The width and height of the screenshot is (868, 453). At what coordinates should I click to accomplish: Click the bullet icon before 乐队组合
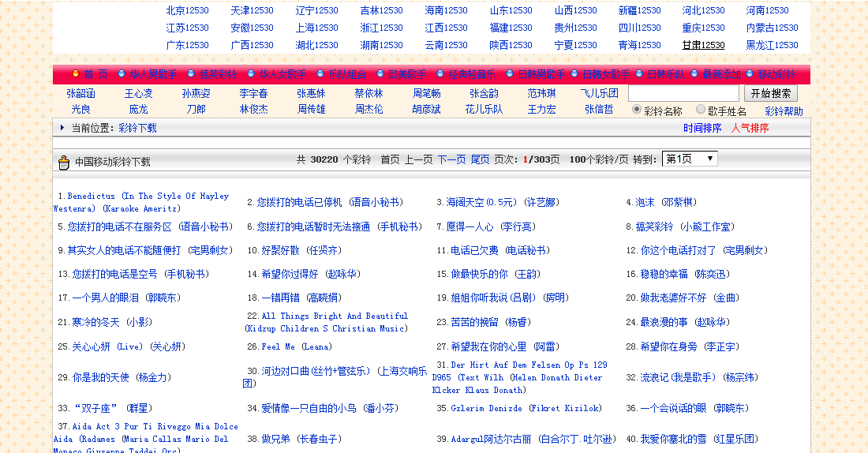click(x=320, y=74)
